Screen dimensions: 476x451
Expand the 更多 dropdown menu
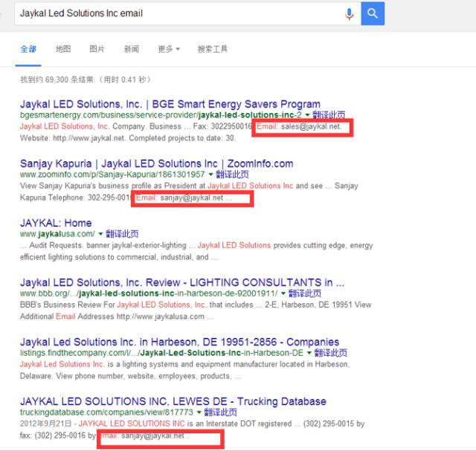[169, 49]
